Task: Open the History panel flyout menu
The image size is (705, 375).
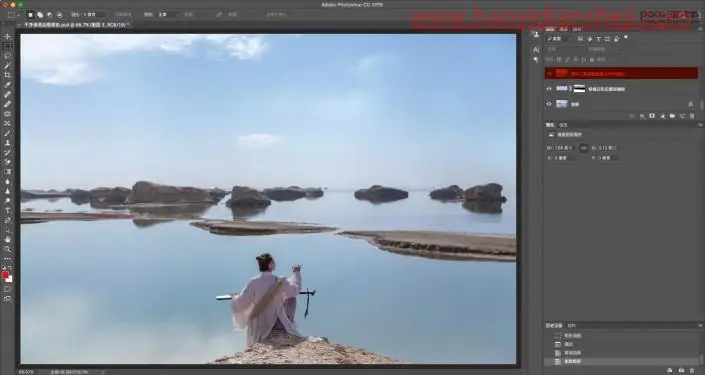Action: pyautogui.click(x=700, y=325)
